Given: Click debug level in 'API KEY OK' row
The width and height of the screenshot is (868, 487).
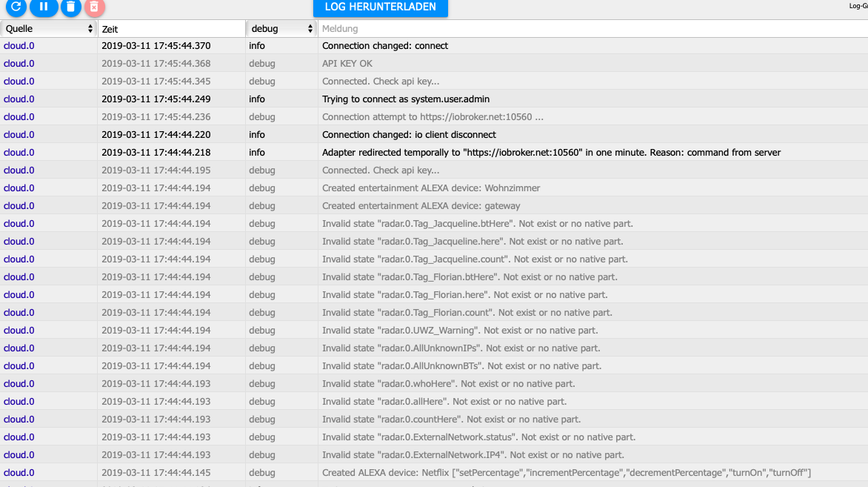Looking at the screenshot, I should 262,64.
